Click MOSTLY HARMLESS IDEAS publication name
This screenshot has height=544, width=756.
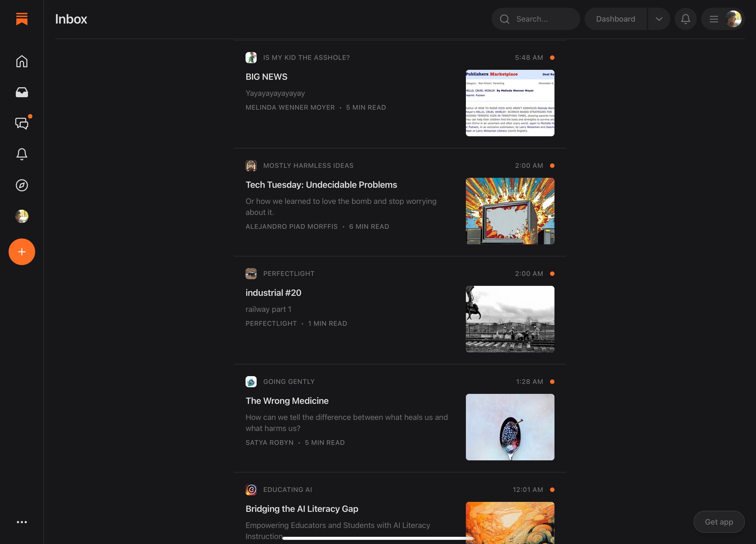point(308,166)
